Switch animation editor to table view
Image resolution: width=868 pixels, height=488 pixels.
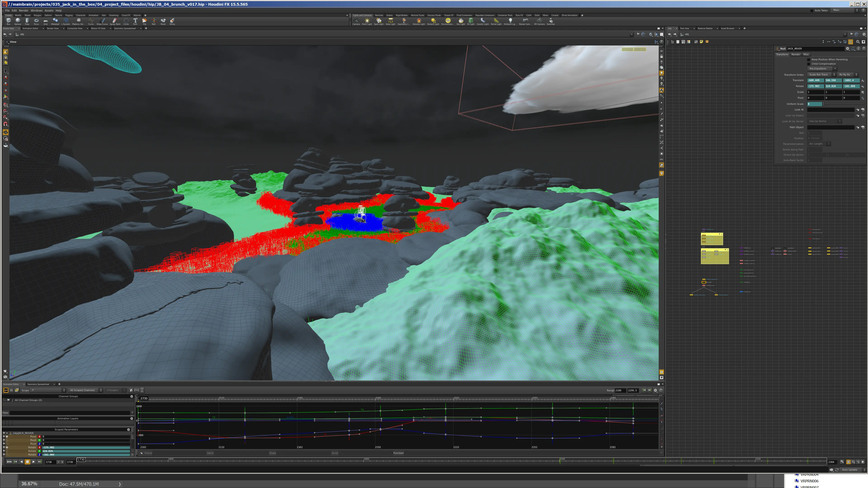[x=11, y=390]
